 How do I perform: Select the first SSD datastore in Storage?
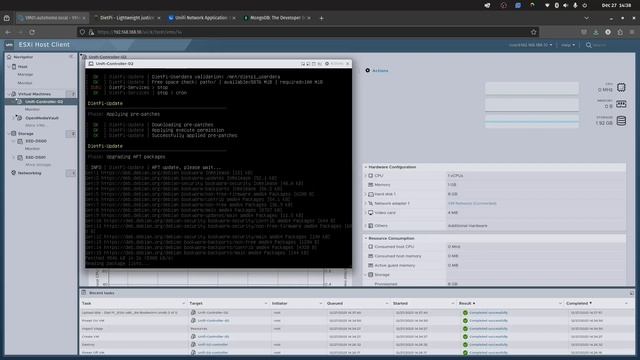pyautogui.click(x=36, y=141)
